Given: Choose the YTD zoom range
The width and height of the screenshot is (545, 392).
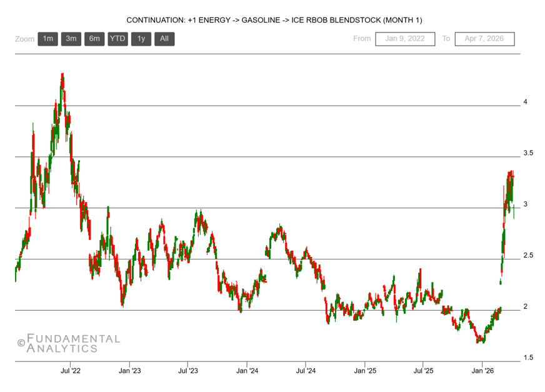Looking at the screenshot, I should pos(117,39).
